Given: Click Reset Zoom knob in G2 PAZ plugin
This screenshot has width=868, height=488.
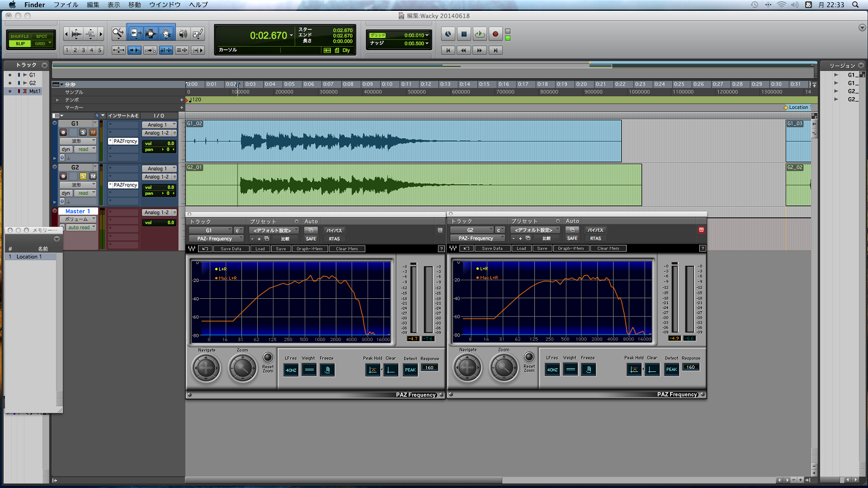Looking at the screenshot, I should tap(529, 357).
